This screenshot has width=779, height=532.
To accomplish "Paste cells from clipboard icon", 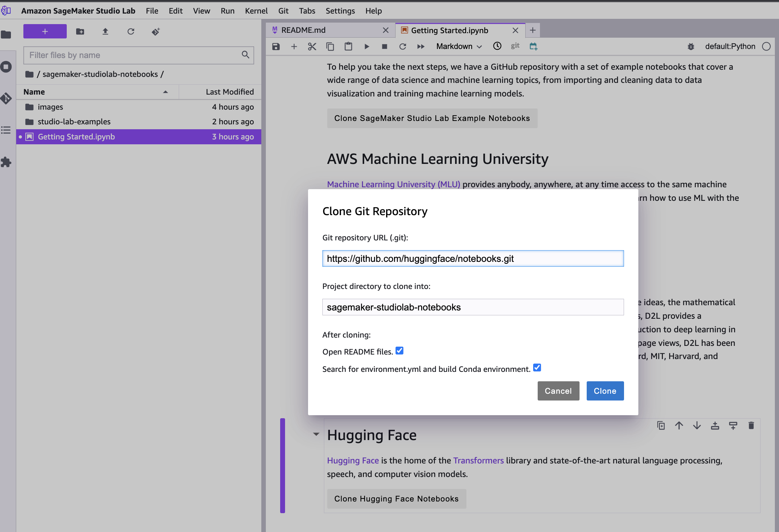I will (x=348, y=46).
